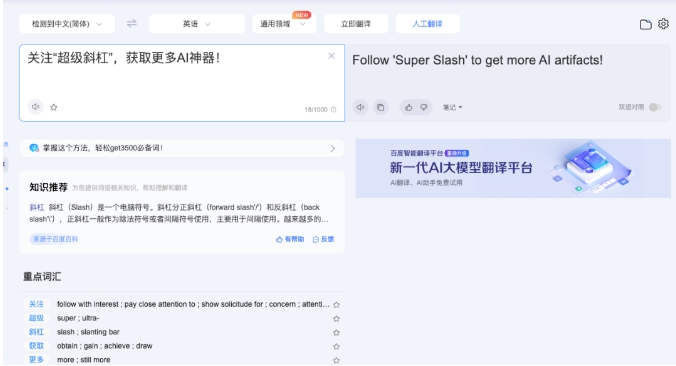Clear the source text with X
The height and width of the screenshot is (366, 676).
(x=331, y=56)
